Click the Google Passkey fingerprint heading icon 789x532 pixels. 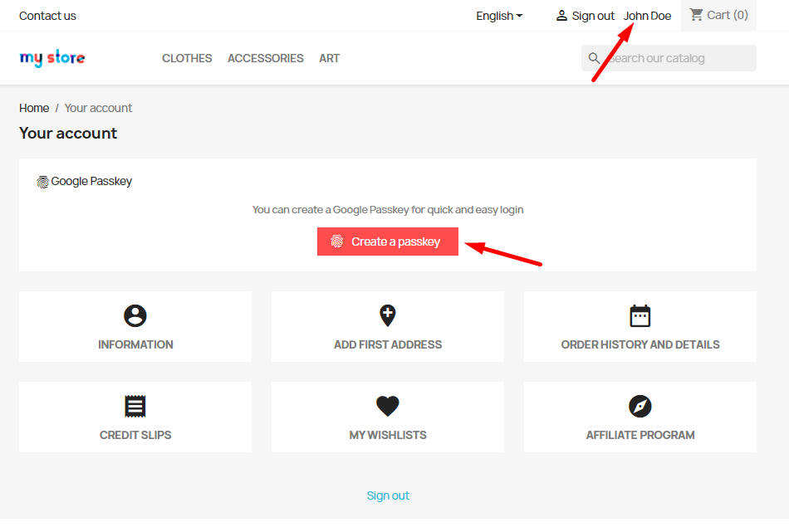[42, 182]
